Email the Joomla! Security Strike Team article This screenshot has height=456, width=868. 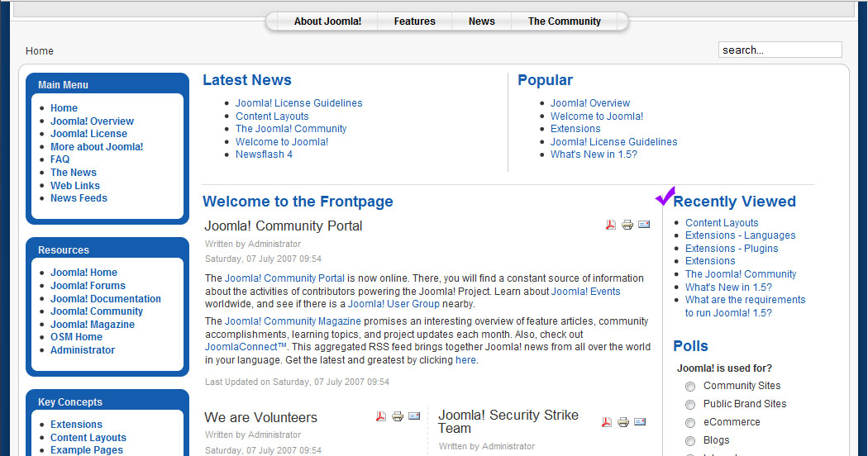(x=640, y=421)
